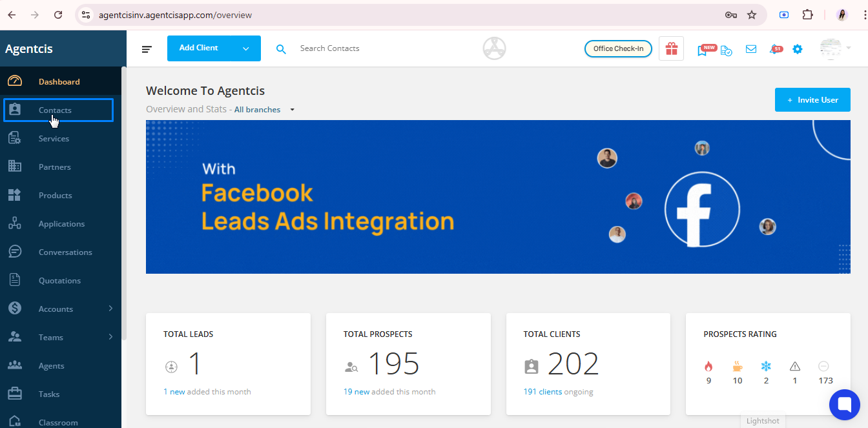Click the search magnifier icon
Screen dimensions: 868x428
[x=281, y=48]
